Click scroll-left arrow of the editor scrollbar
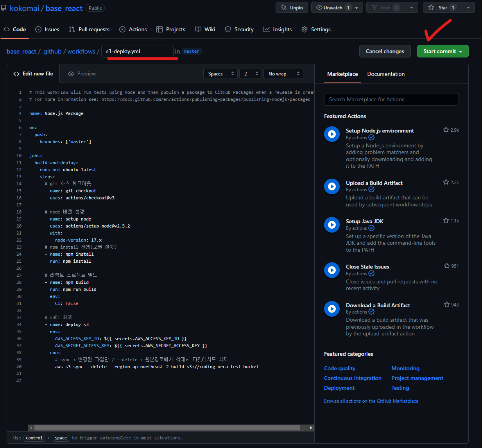Viewport: 482px width, 448px height. point(31,428)
